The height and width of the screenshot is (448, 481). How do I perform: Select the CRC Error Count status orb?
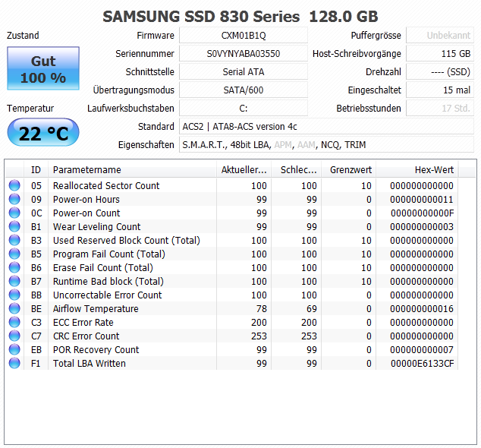[14, 336]
